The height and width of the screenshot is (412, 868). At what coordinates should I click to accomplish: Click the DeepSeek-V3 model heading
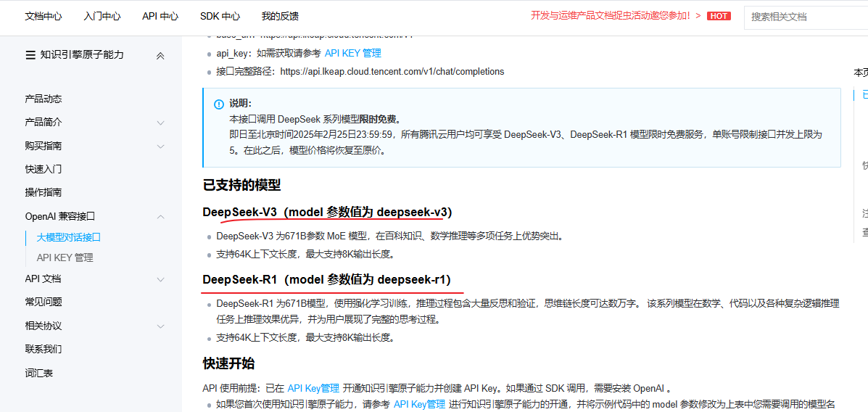point(328,212)
